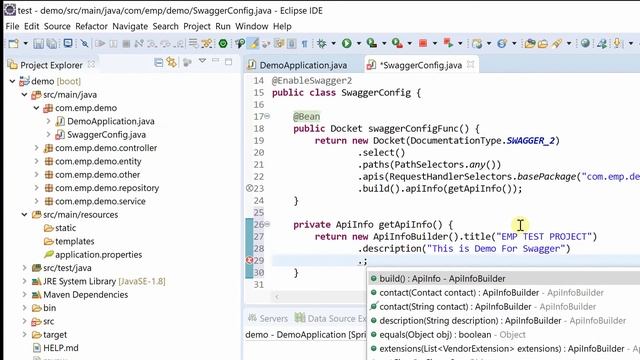Choose description(String description) suggestion

click(504, 321)
